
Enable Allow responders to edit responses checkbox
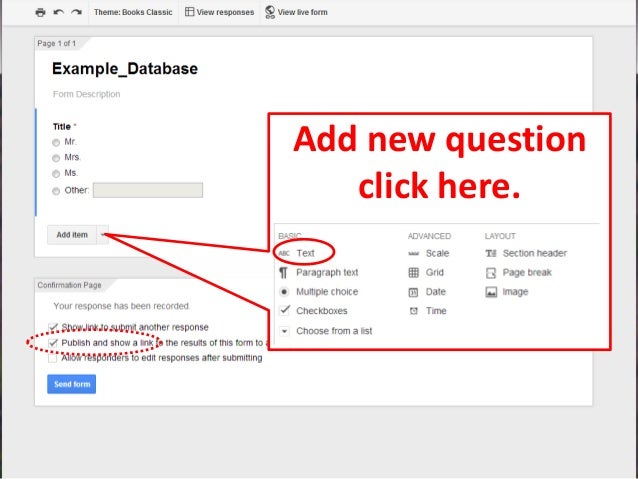[52, 358]
